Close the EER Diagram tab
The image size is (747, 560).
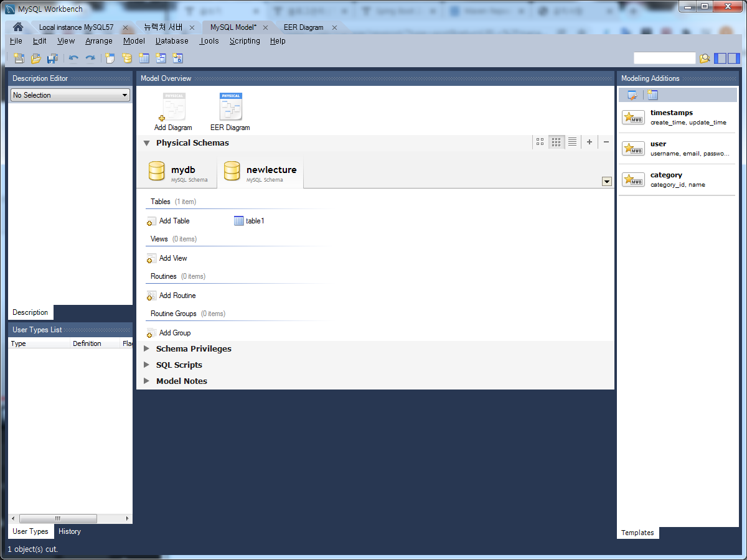click(334, 27)
